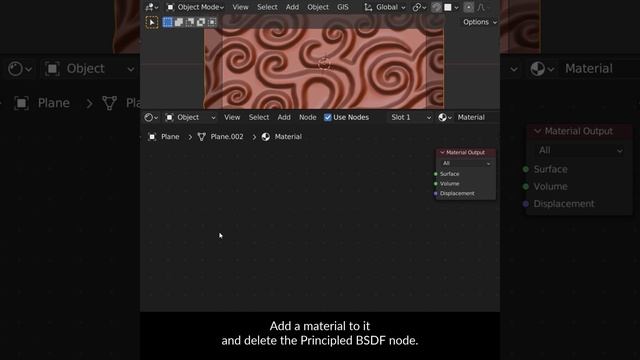Screen dimensions: 640x360
Task: Open the 3D viewport editor type selector
Action: tap(151, 7)
